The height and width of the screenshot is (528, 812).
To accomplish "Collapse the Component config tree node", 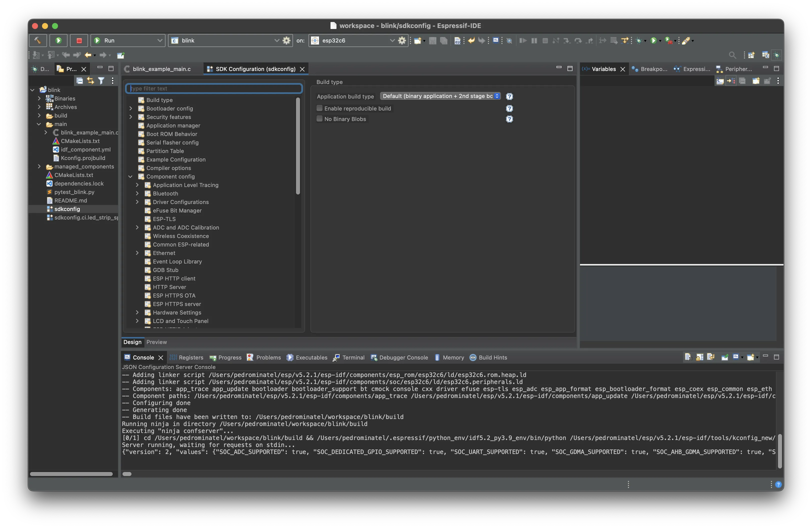I will [131, 176].
